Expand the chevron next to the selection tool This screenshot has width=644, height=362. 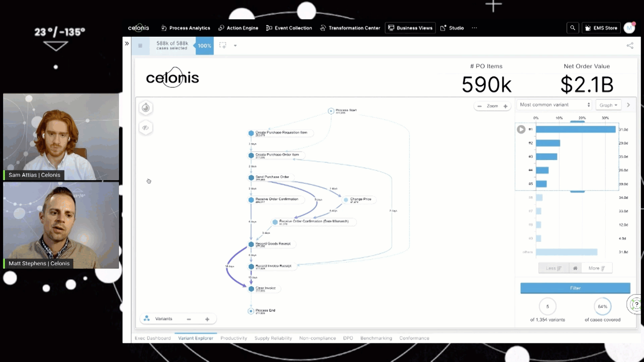click(235, 46)
